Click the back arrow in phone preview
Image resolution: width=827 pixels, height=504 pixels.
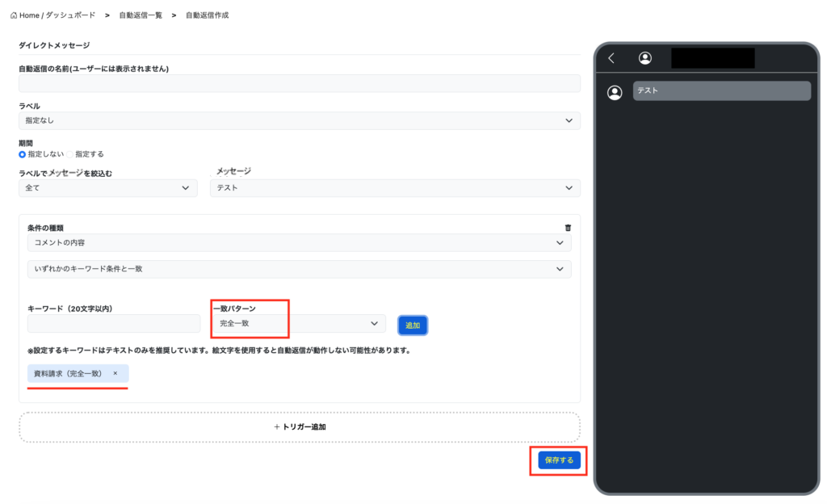click(611, 58)
